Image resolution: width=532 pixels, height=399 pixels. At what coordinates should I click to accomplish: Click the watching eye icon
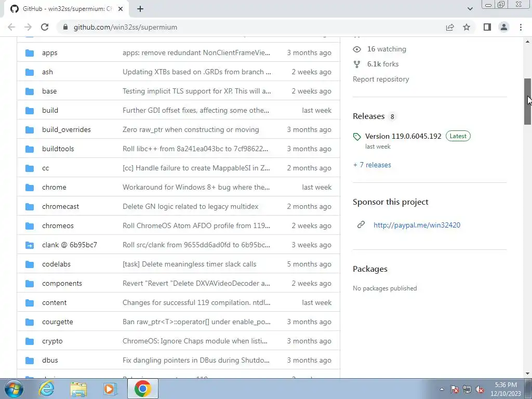point(357,49)
